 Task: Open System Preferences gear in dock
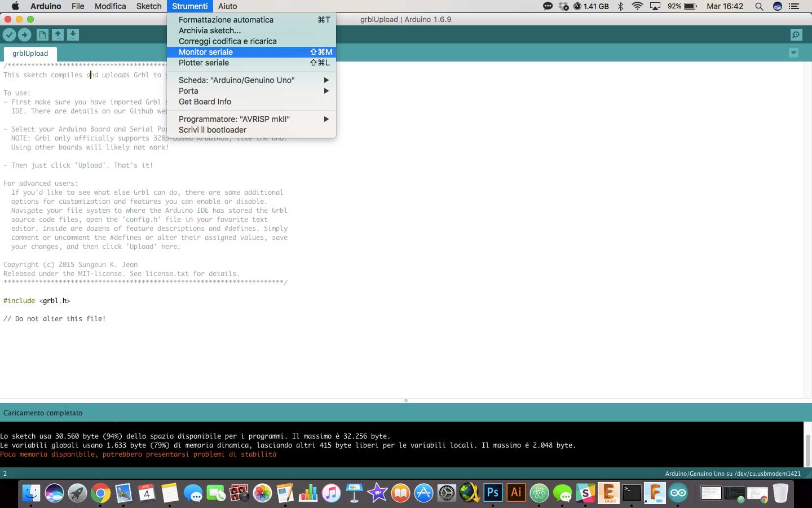(447, 493)
